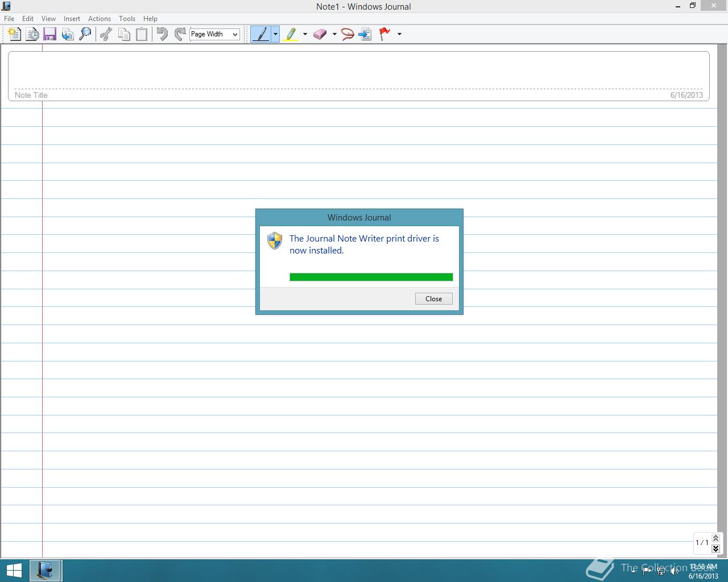Select the Pen tool
The image size is (728, 582).
point(260,34)
